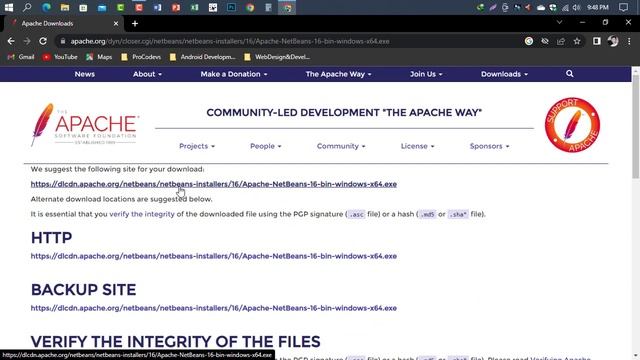
Task: Open the Chrome three-dot menu
Action: point(629,41)
